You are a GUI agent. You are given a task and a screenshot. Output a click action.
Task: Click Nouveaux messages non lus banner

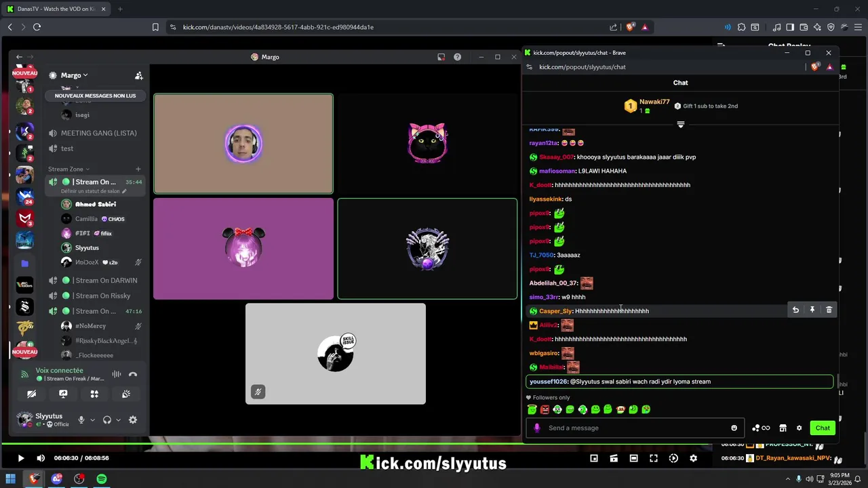pos(95,96)
